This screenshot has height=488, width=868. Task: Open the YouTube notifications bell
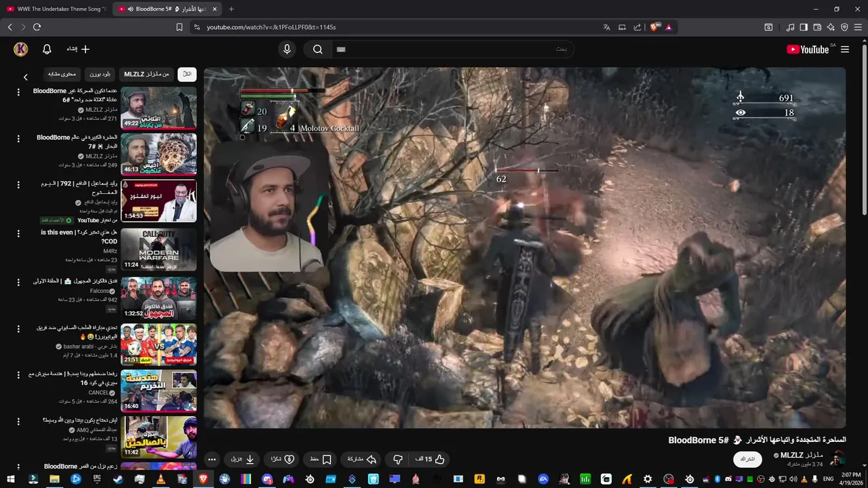(x=47, y=49)
